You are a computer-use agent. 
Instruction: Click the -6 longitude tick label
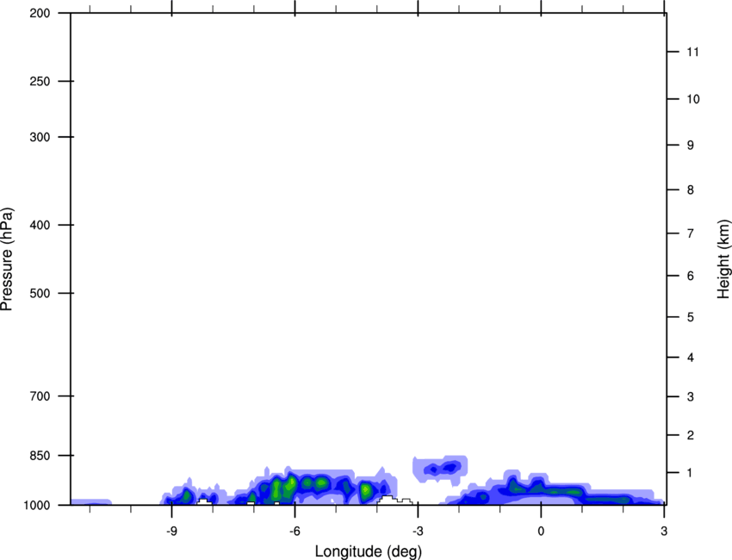295,531
